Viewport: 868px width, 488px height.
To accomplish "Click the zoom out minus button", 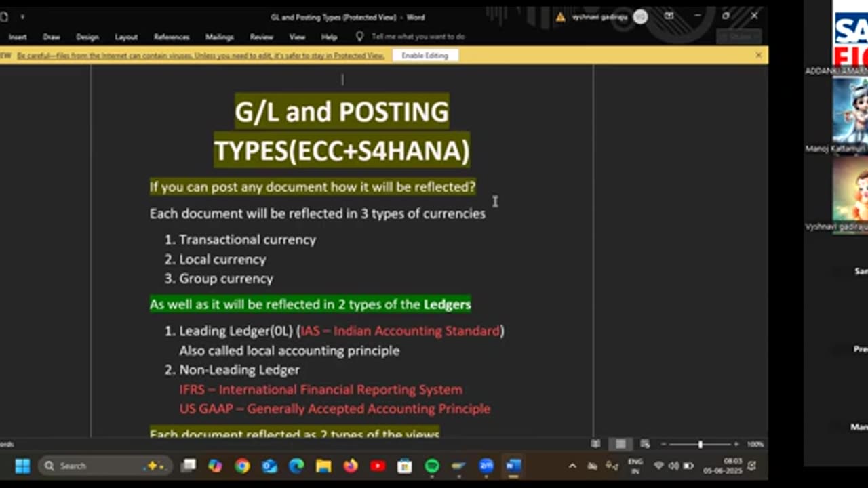I will pos(664,444).
